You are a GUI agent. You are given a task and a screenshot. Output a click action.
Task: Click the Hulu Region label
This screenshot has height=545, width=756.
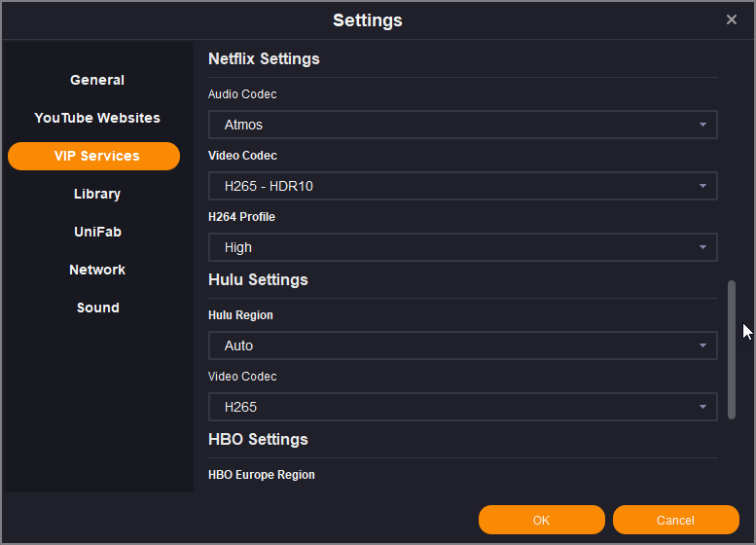[240, 315]
